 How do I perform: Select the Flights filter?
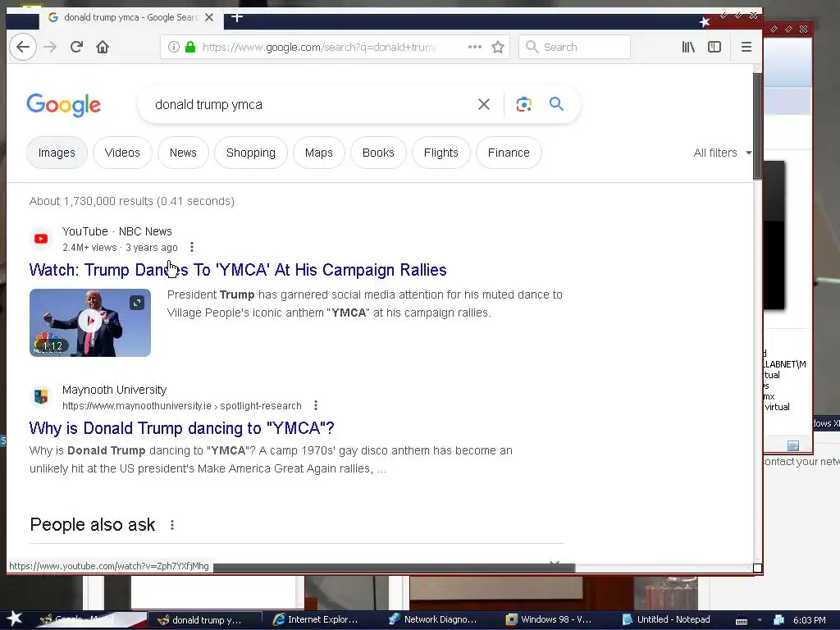pos(441,153)
